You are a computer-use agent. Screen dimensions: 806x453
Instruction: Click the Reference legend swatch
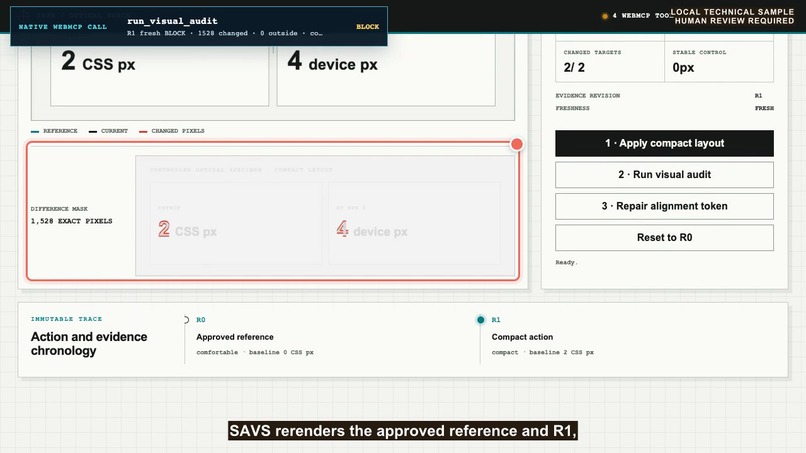[35, 132]
